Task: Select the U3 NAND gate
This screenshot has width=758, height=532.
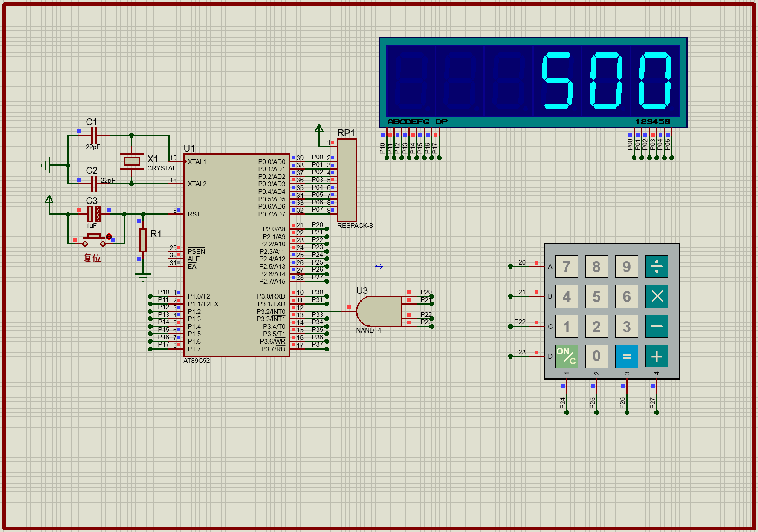Action: click(379, 311)
